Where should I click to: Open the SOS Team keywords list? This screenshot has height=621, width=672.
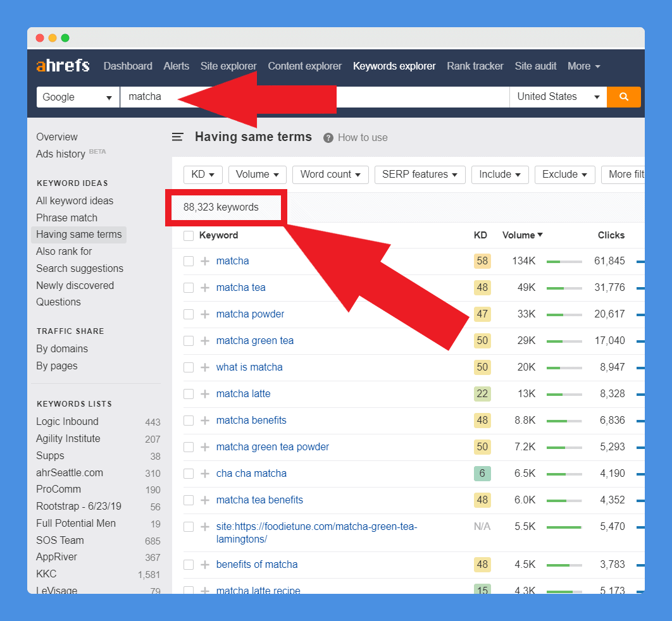(x=60, y=541)
